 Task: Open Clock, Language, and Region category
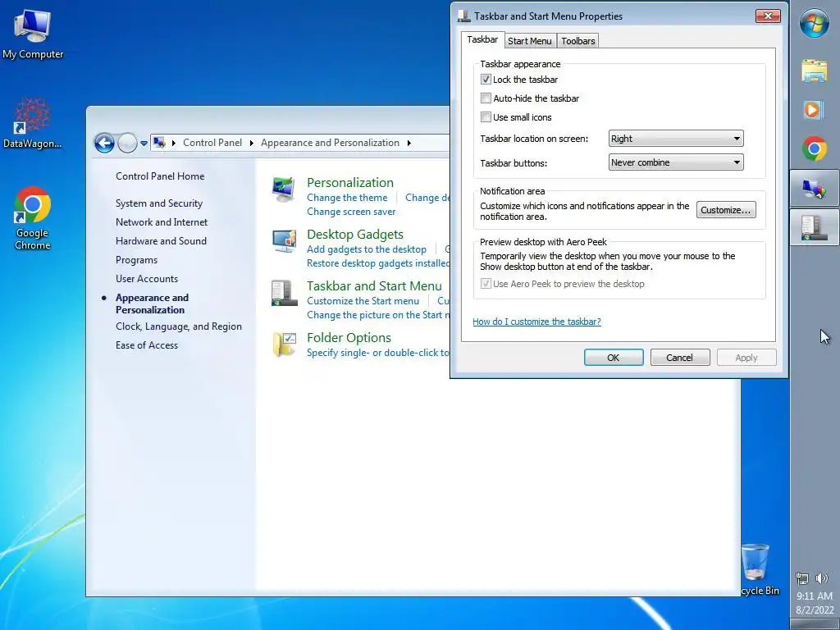(178, 326)
